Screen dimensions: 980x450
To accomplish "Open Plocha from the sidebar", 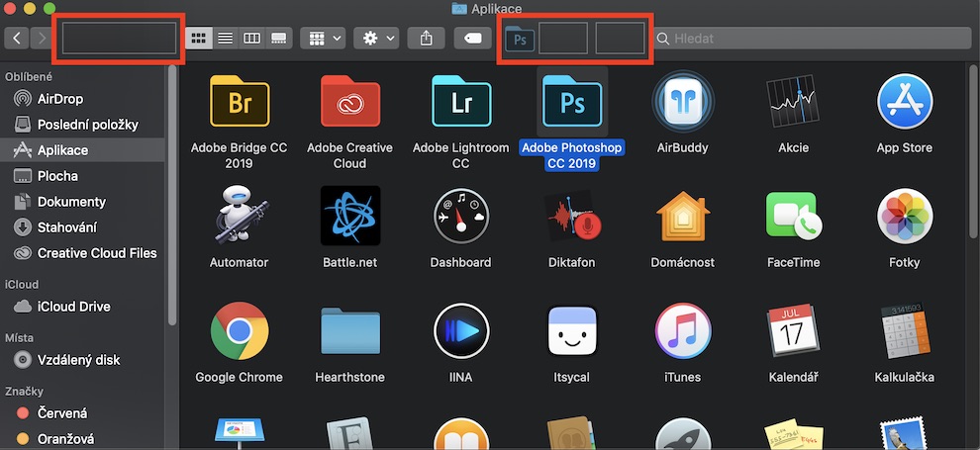I will (82, 176).
